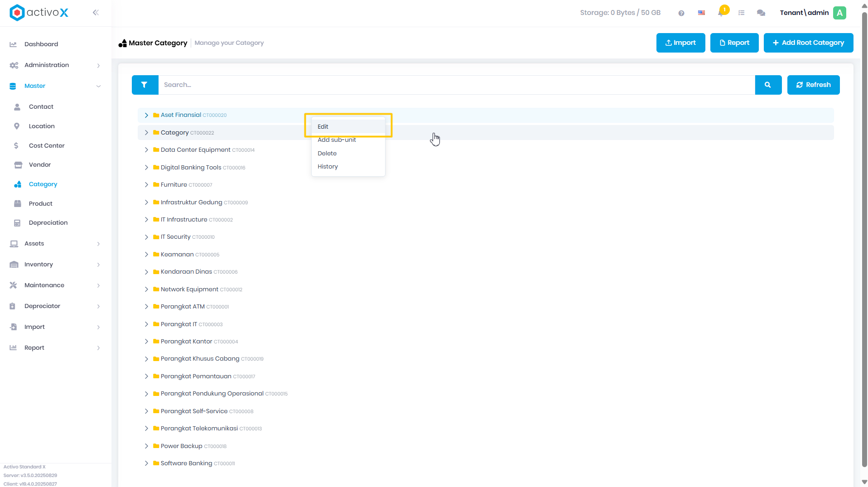
Task: Expand the Keamanan tree node
Action: (x=146, y=255)
